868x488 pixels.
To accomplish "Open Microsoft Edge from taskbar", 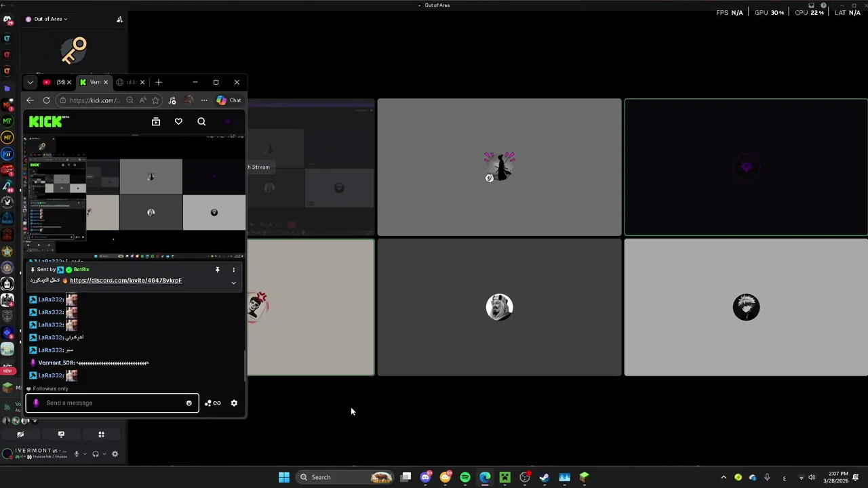I will pyautogui.click(x=485, y=477).
